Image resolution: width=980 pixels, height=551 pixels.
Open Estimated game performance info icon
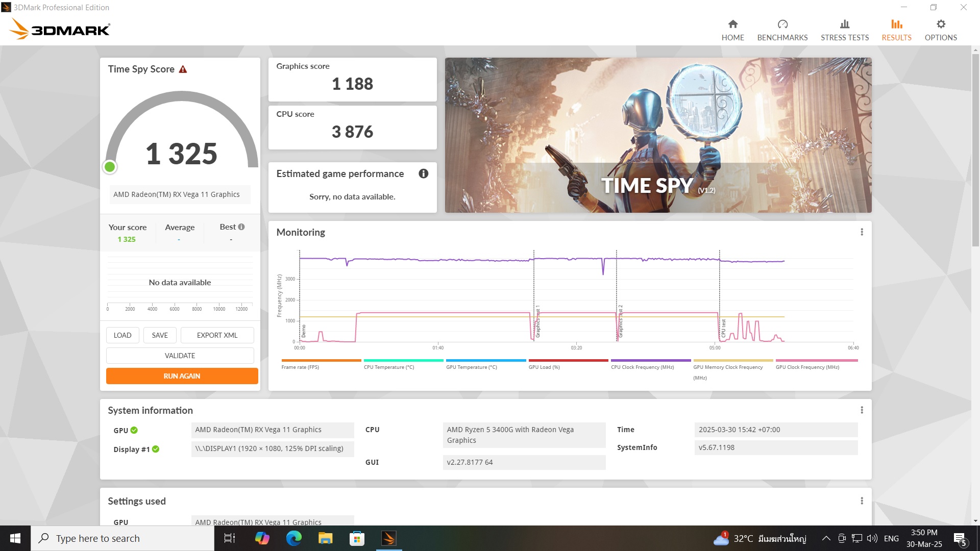[x=423, y=173]
